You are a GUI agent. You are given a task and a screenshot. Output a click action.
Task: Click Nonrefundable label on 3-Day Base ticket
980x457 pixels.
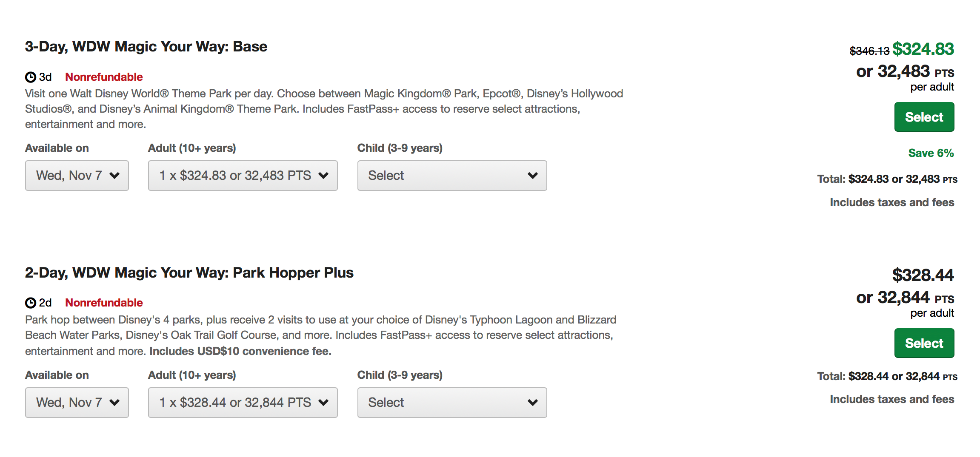[104, 77]
